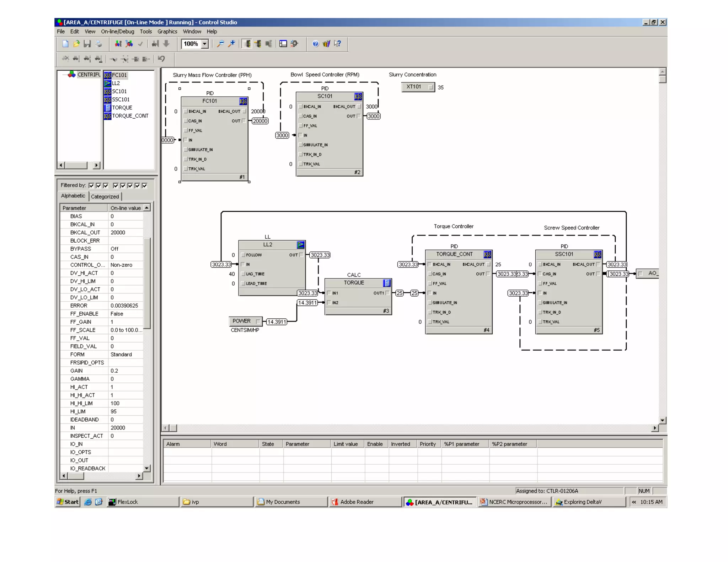728x562 pixels.
Task: Toggle the BKCAL_IN checkbox on FC101 block
Action: pos(186,111)
